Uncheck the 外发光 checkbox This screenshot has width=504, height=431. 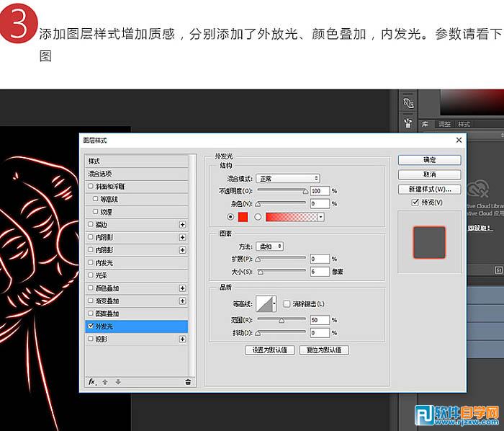click(x=90, y=326)
